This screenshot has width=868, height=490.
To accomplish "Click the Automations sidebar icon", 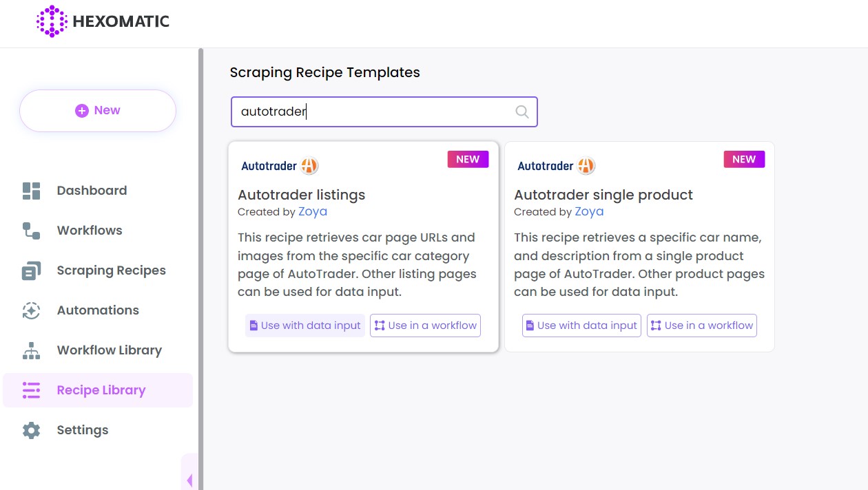I will click(32, 310).
